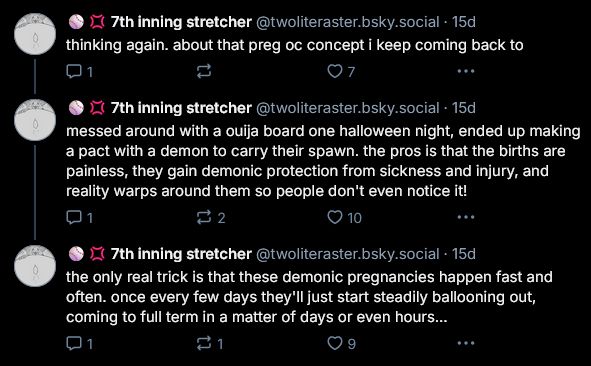Viewport: 591px width, 366px height.
Task: Open the 15d timestamp of the last post
Action: click(464, 254)
